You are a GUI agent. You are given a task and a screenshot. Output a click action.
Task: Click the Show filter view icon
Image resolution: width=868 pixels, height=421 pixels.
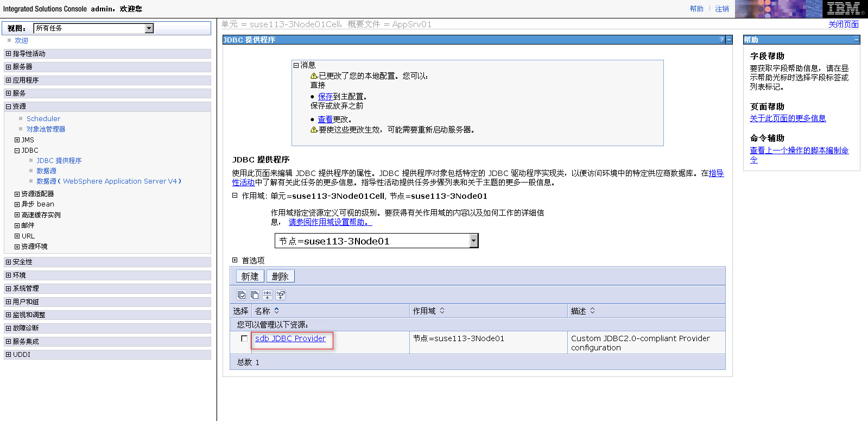(x=268, y=295)
